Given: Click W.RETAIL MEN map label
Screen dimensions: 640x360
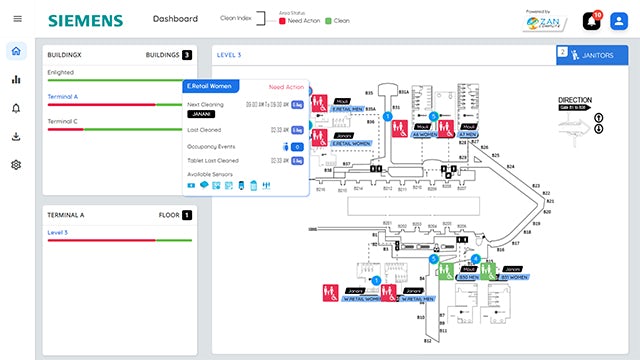Looking at the screenshot, I should tap(417, 299).
